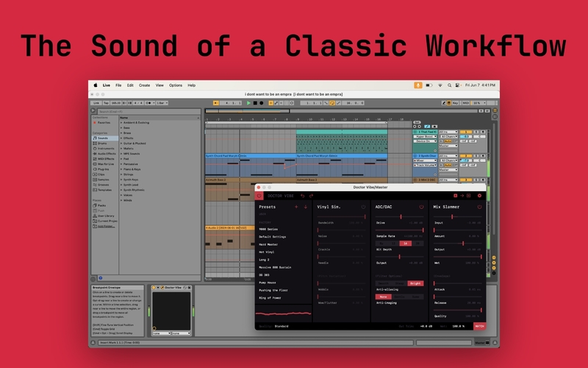Load the Ring of Power preset
Viewport: 588px width, 368px height.
click(270, 298)
